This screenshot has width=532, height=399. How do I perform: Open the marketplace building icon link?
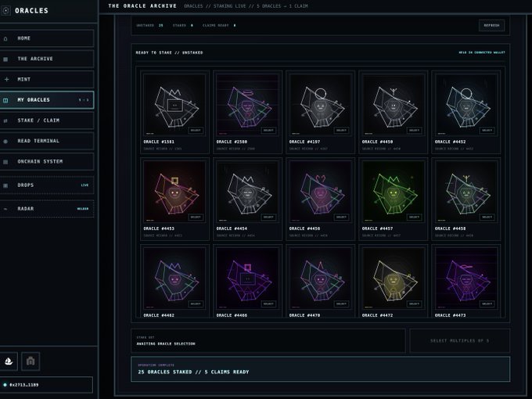pyautogui.click(x=31, y=361)
